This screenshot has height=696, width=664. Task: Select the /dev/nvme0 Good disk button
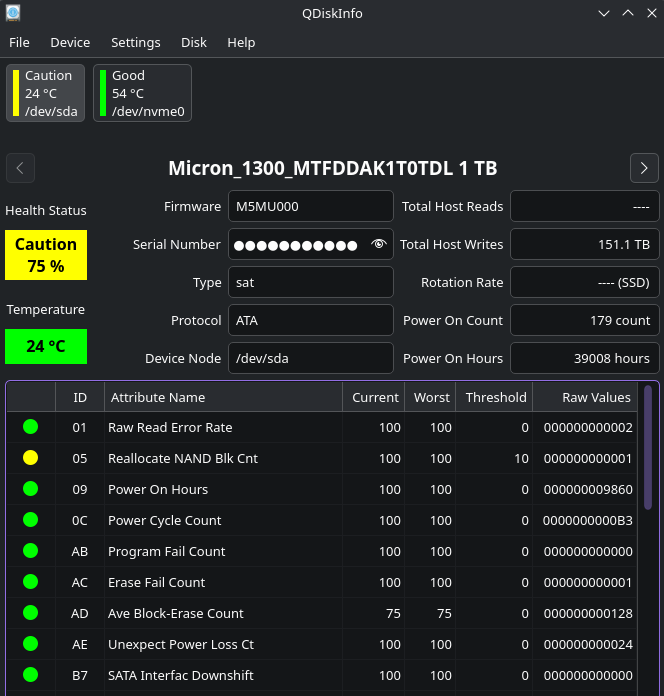(x=142, y=93)
